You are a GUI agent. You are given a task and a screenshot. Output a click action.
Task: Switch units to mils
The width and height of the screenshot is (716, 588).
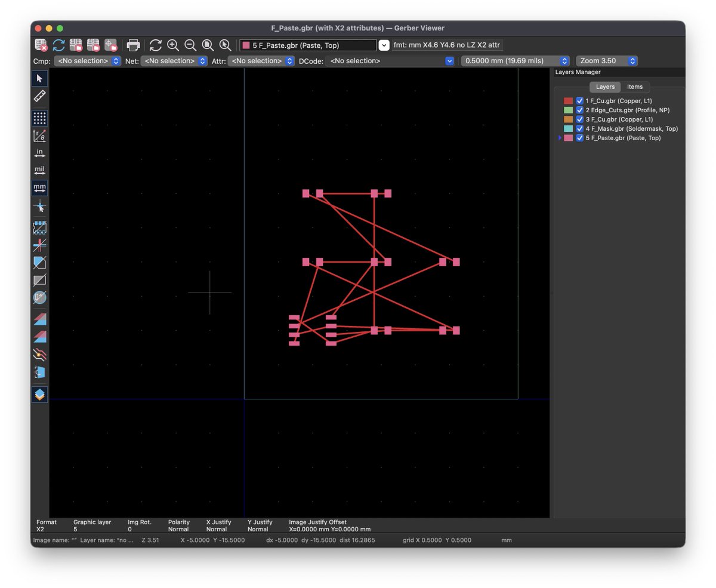(x=40, y=170)
